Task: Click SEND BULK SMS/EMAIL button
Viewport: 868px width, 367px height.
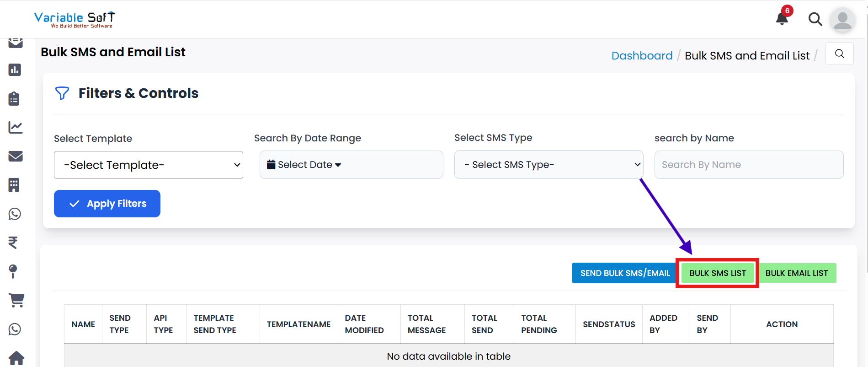Action: click(625, 273)
